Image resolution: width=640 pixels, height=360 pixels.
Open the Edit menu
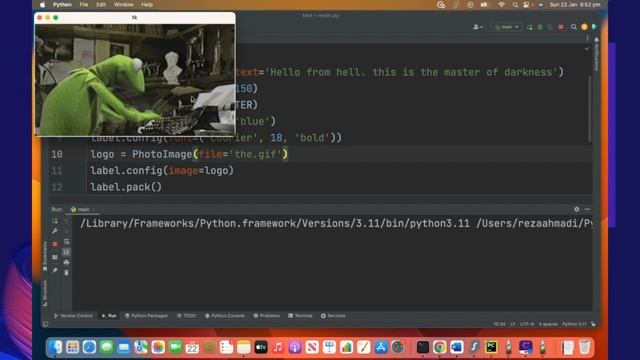(101, 4)
